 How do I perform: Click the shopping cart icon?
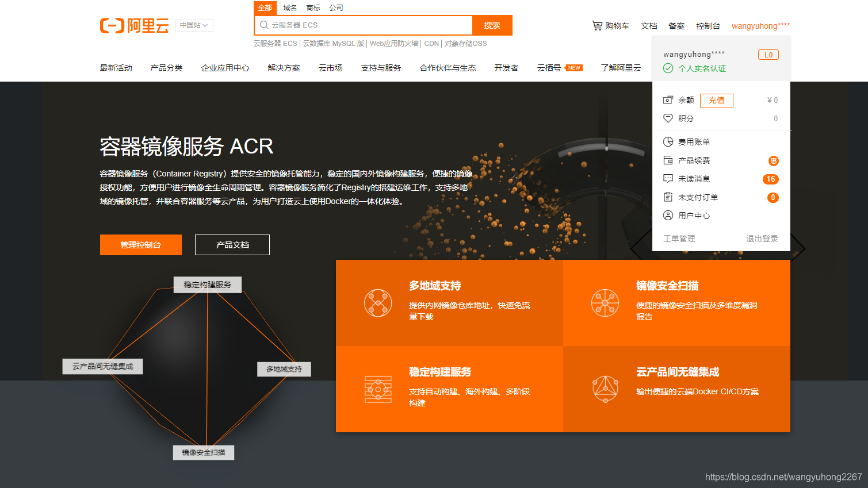tap(597, 25)
